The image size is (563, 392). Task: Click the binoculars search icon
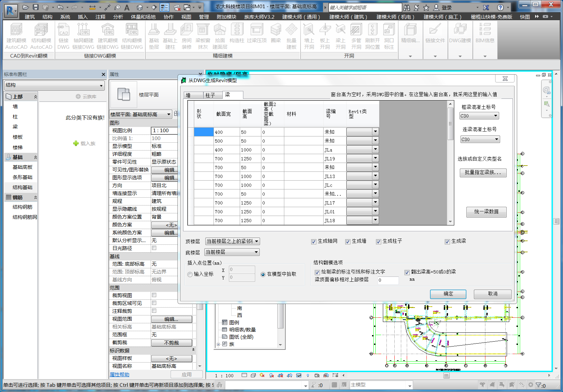point(407,7)
